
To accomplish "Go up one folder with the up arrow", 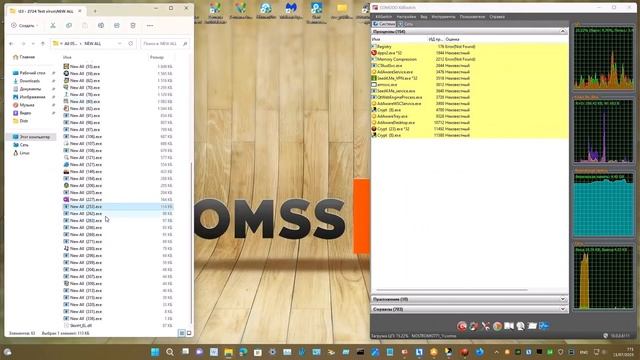I will tap(42, 43).
